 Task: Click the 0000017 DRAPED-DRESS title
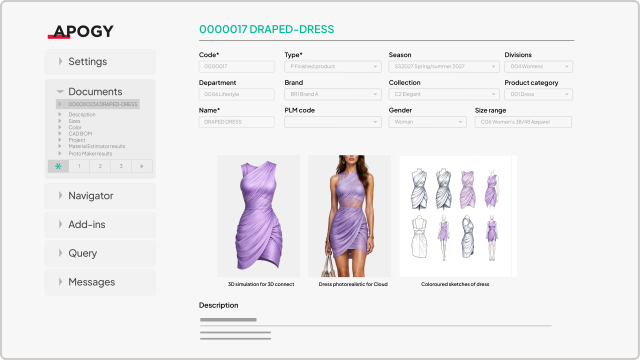click(267, 29)
